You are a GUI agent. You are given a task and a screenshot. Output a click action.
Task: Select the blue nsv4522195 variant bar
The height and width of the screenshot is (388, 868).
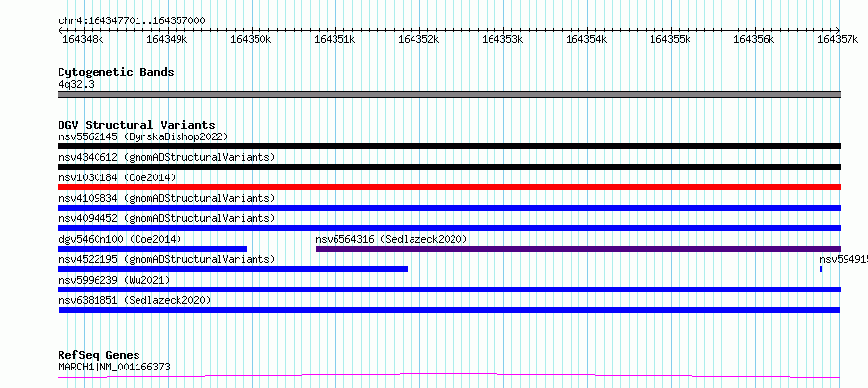click(x=232, y=269)
